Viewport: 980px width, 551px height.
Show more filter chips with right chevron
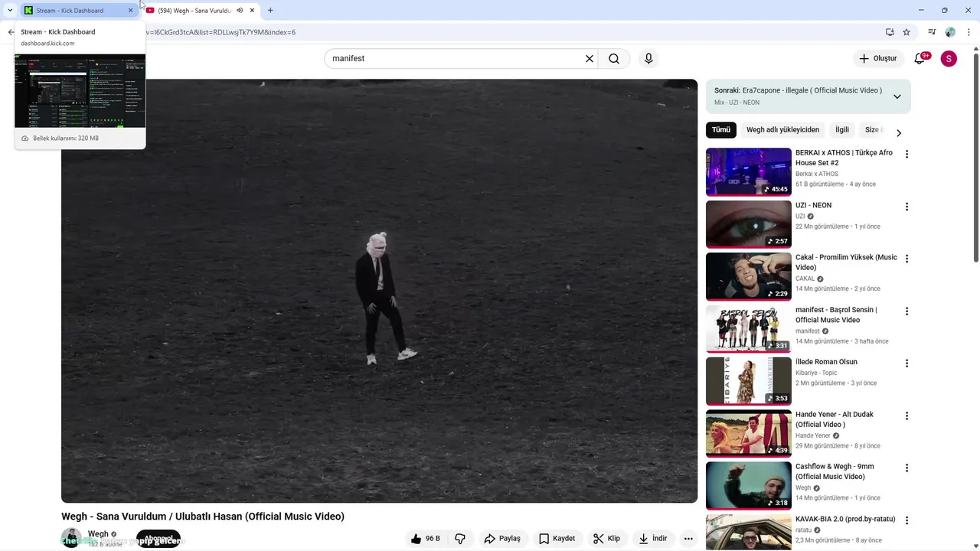pos(899,132)
